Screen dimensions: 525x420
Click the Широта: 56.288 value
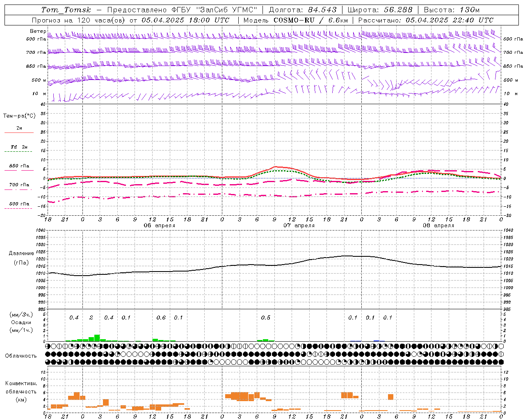click(380, 10)
